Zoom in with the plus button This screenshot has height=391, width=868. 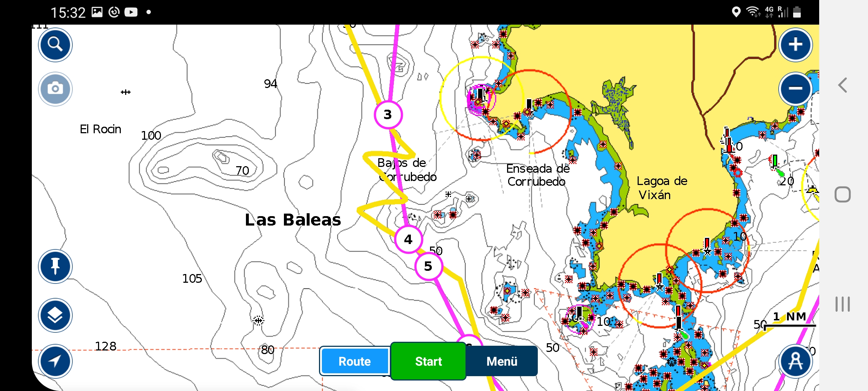coord(795,45)
